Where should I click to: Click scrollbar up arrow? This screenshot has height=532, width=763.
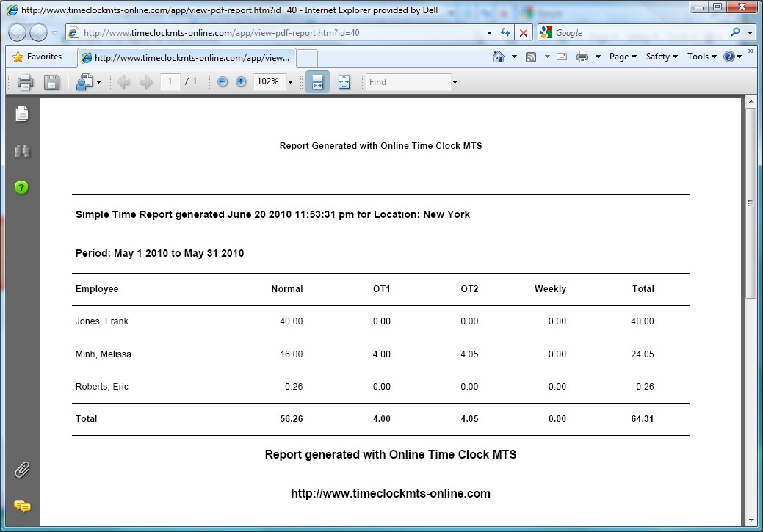point(751,102)
